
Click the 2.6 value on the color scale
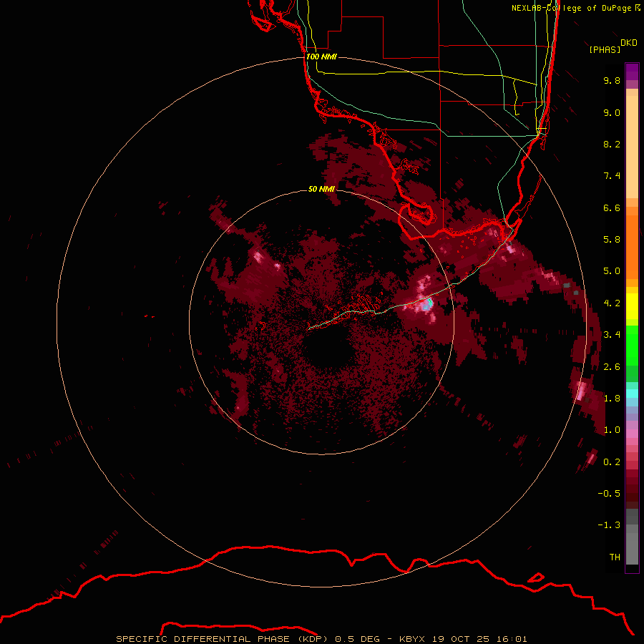pyautogui.click(x=612, y=367)
